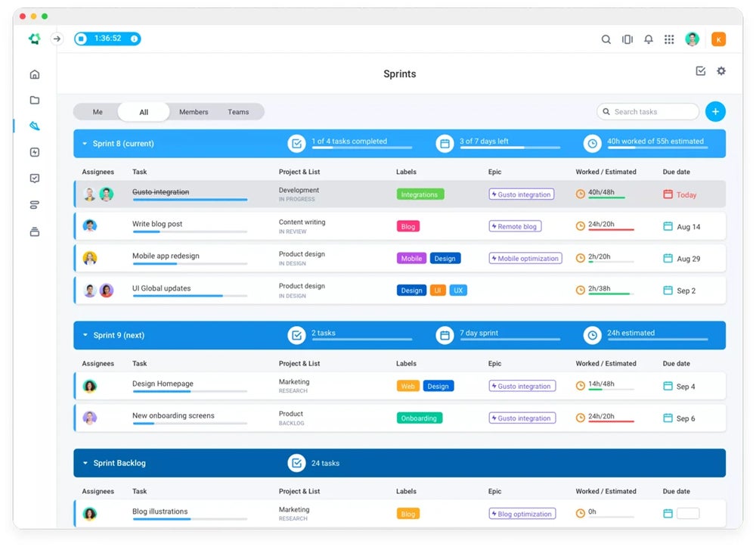Switch to the Me tab
Viewport: 756px width, 547px height.
(x=98, y=112)
